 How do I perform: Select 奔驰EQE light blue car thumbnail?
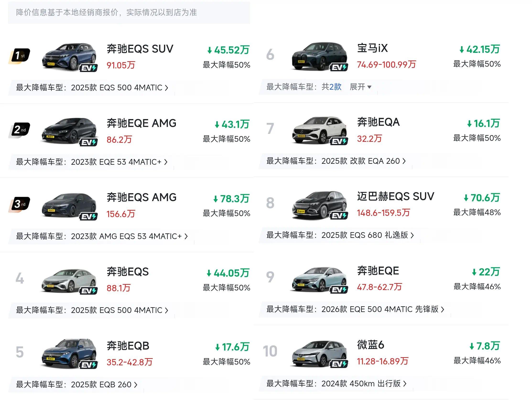319,279
